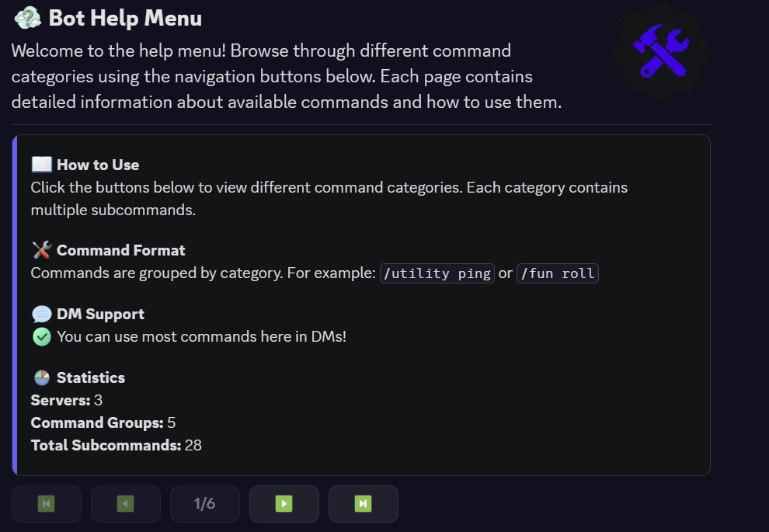This screenshot has height=532, width=769.
Task: Select the /fun roll code snippet
Action: click(x=557, y=273)
